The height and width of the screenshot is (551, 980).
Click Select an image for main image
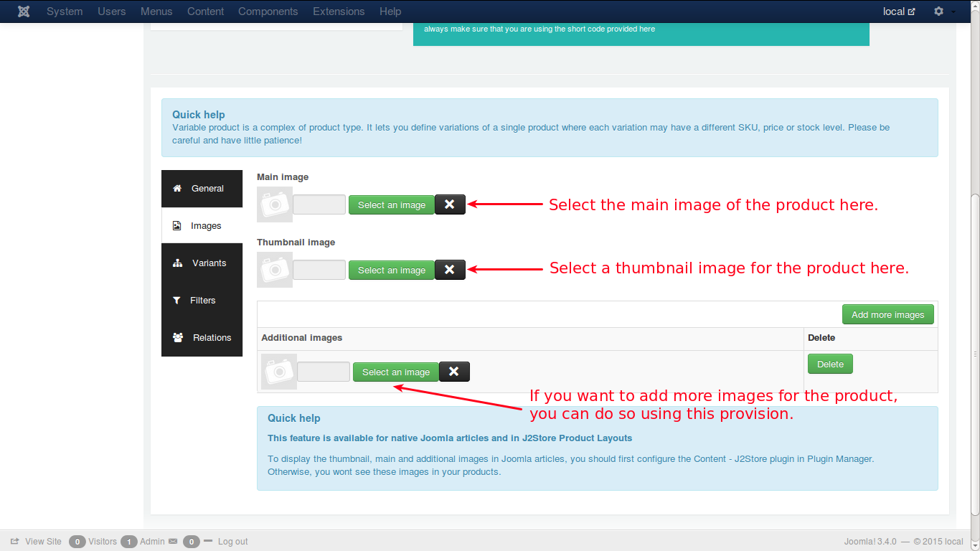pyautogui.click(x=392, y=204)
